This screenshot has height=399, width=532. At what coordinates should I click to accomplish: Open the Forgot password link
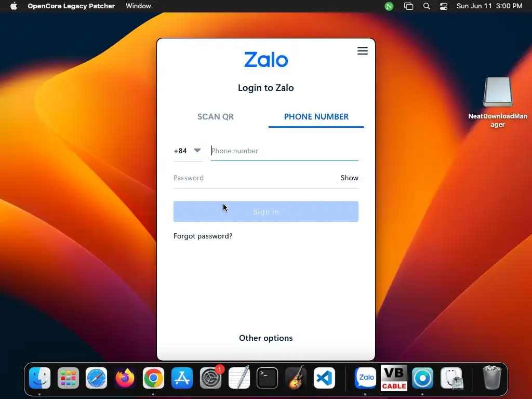[x=203, y=236]
